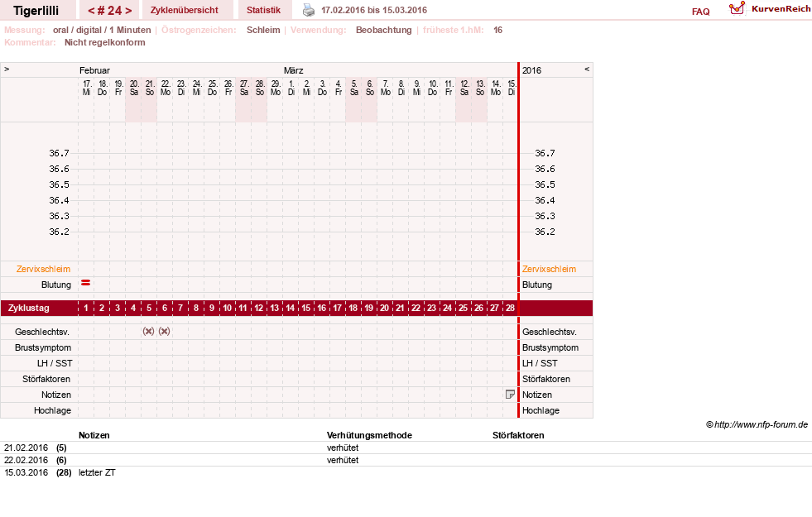Select cycle day 28 in Zyklustag row
Image resolution: width=812 pixels, height=517 pixels.
(510, 308)
